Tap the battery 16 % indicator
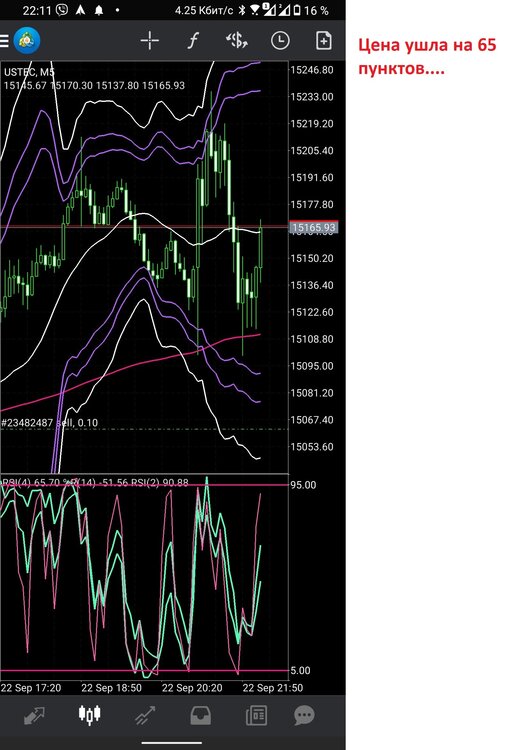The width and height of the screenshot is (507, 750). [311, 10]
